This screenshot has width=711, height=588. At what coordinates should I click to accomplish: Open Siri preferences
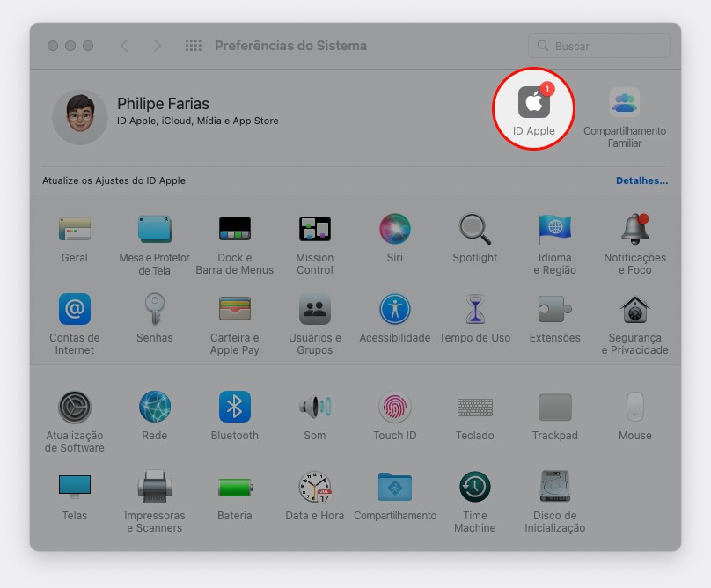(395, 230)
